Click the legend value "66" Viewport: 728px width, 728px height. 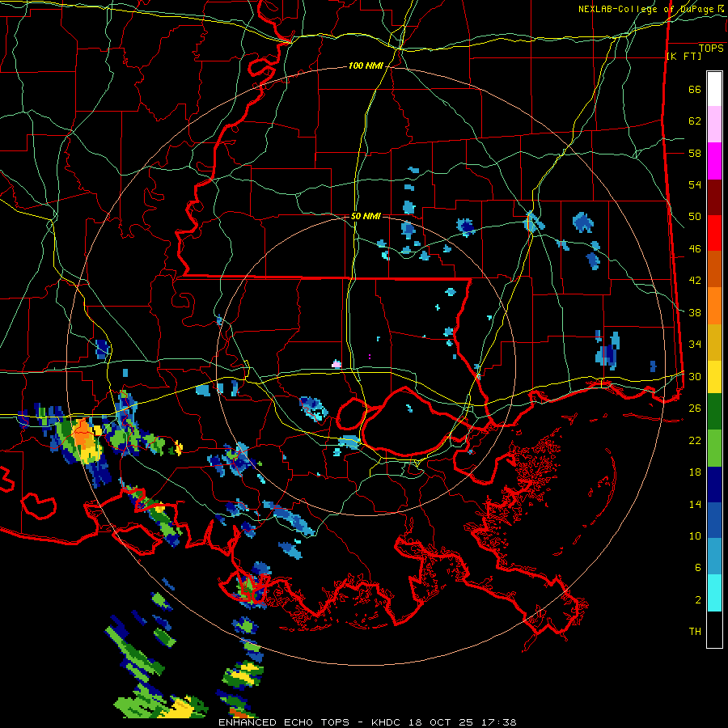(695, 90)
